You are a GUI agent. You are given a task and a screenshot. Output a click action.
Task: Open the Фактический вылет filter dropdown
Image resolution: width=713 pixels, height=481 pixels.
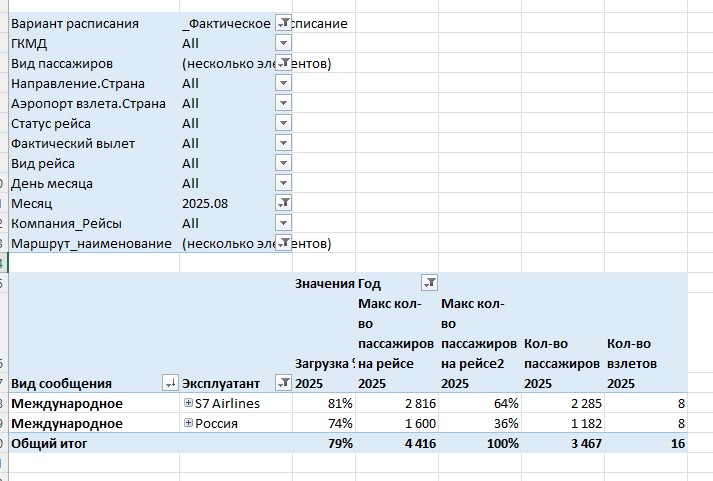(x=283, y=143)
